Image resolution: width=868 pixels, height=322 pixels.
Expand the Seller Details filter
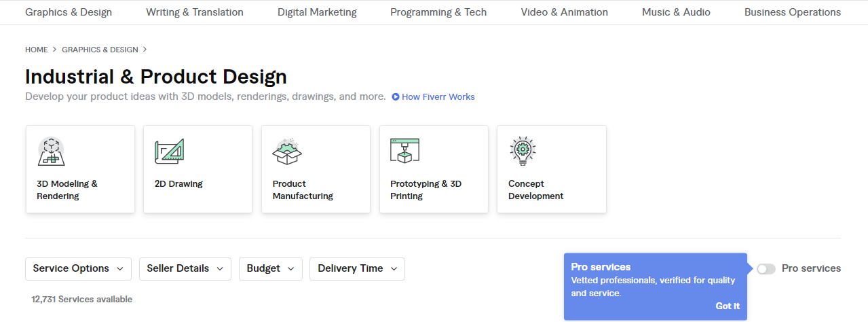point(185,269)
